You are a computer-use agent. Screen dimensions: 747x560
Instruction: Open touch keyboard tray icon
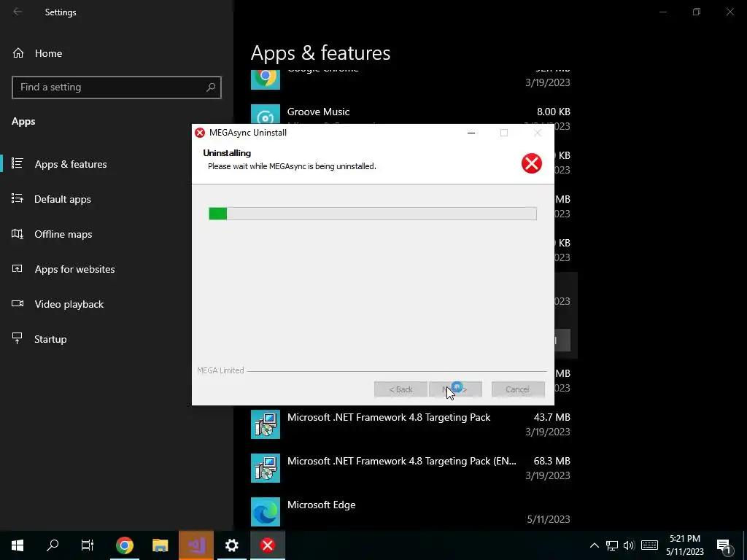click(649, 545)
